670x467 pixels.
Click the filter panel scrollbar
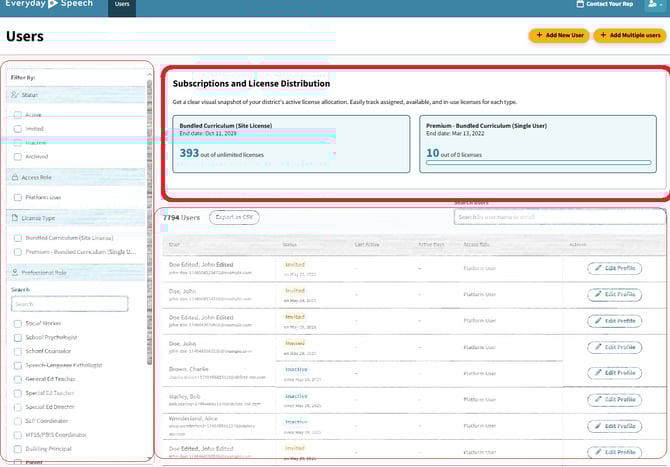pyautogui.click(x=149, y=222)
